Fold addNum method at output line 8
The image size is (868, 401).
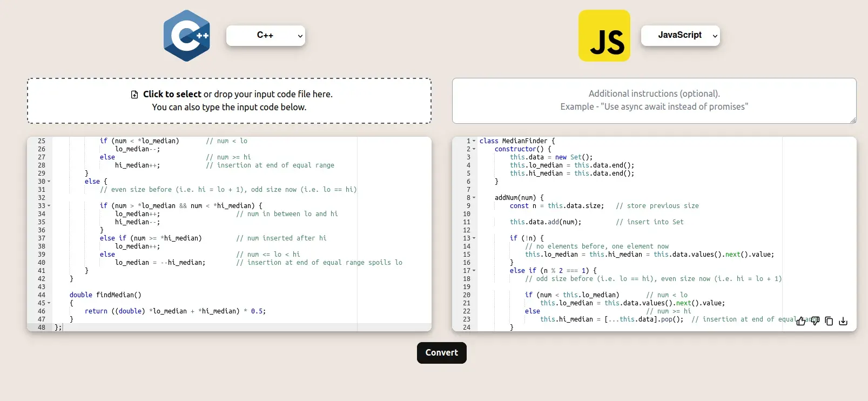(474, 198)
